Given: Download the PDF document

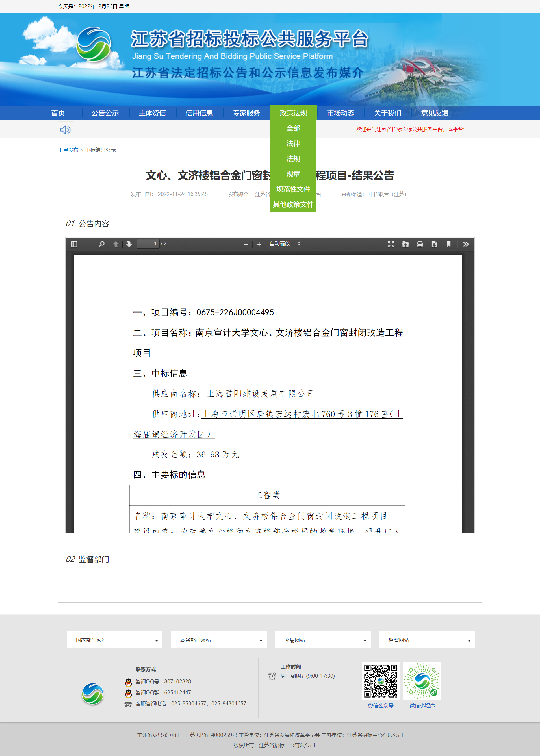Looking at the screenshot, I should point(434,244).
